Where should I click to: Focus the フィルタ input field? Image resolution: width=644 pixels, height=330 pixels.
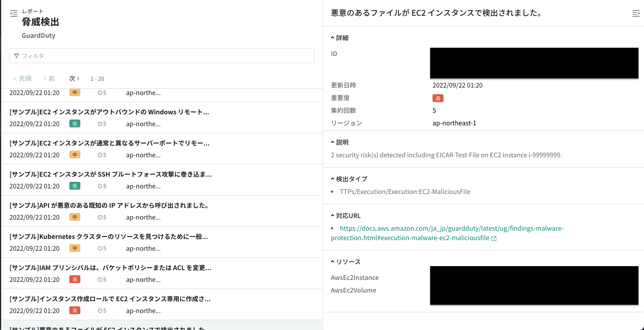[x=162, y=56]
